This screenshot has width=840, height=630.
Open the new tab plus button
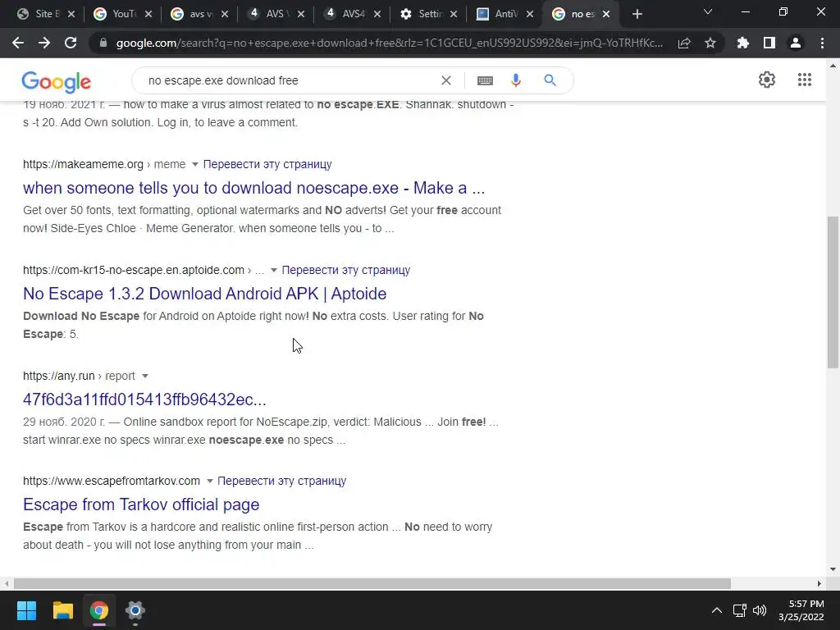click(637, 14)
